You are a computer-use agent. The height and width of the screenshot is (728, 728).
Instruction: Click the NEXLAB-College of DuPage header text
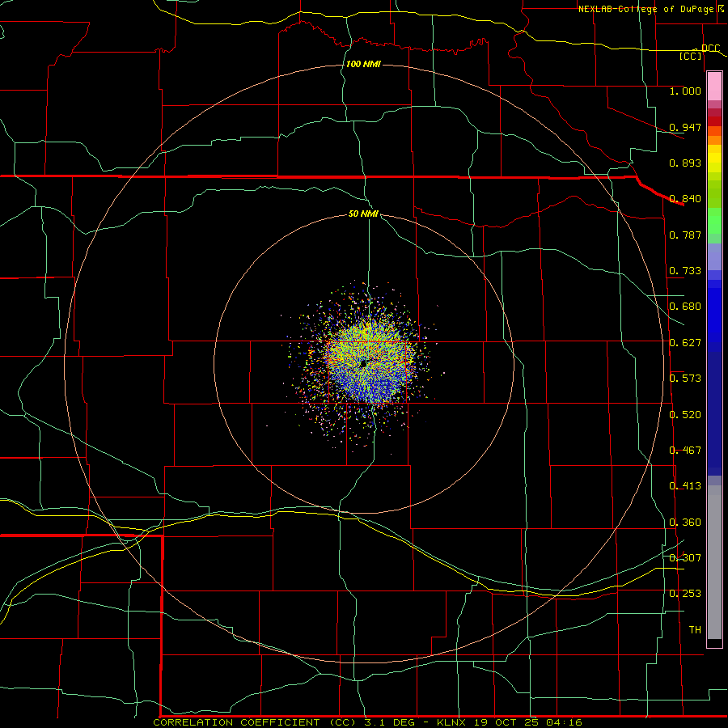[648, 9]
